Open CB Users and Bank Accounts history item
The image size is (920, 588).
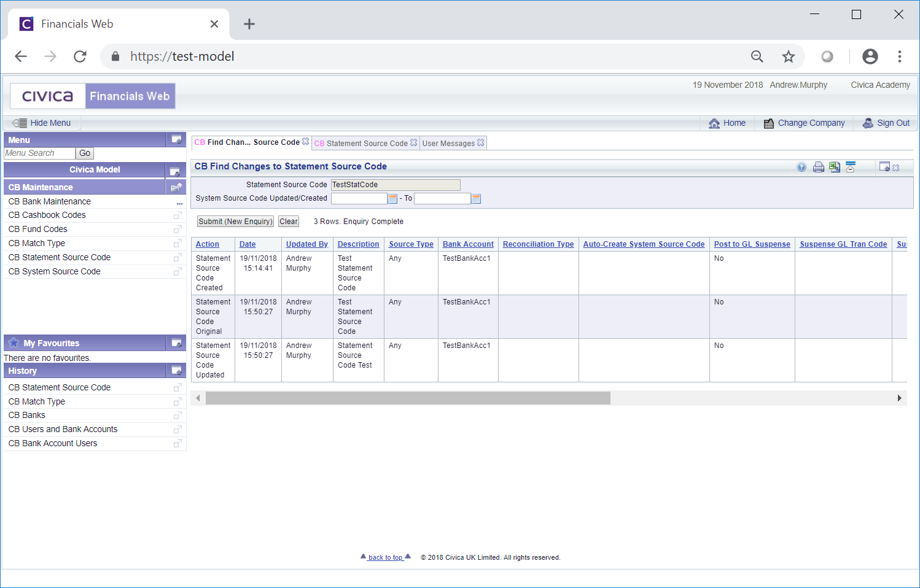tap(63, 429)
